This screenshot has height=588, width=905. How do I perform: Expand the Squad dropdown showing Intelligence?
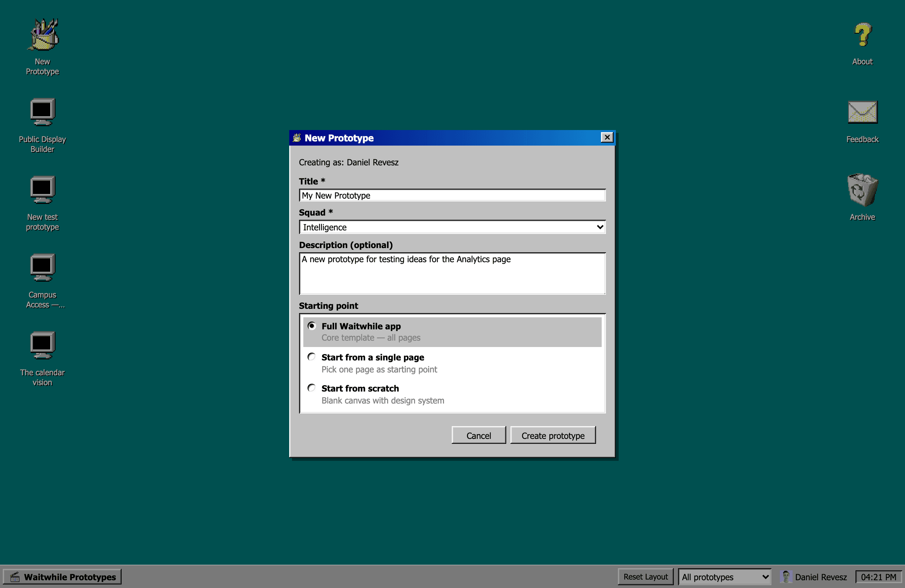[452, 227]
